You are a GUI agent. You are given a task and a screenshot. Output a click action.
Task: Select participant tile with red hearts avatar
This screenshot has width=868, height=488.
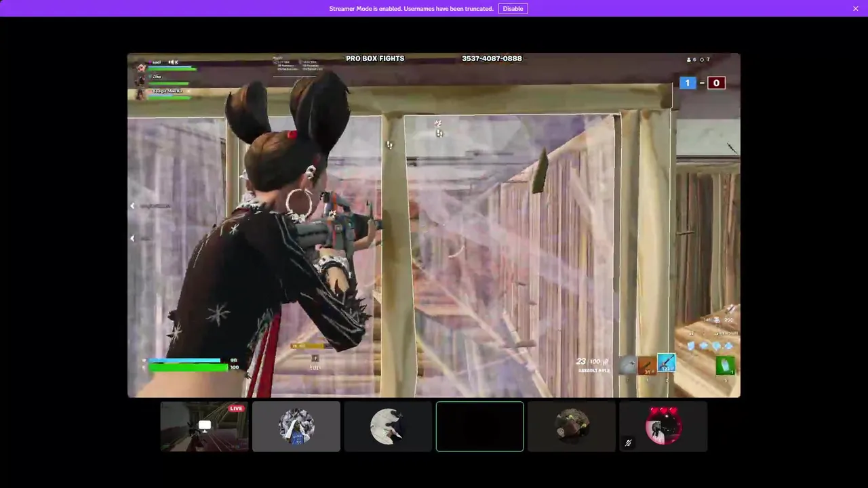[663, 426]
